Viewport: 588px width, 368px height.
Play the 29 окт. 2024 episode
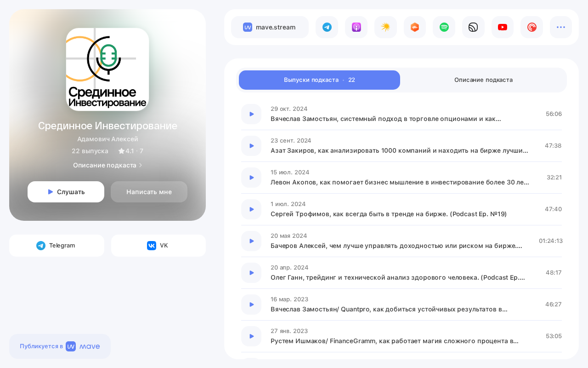coord(251,114)
